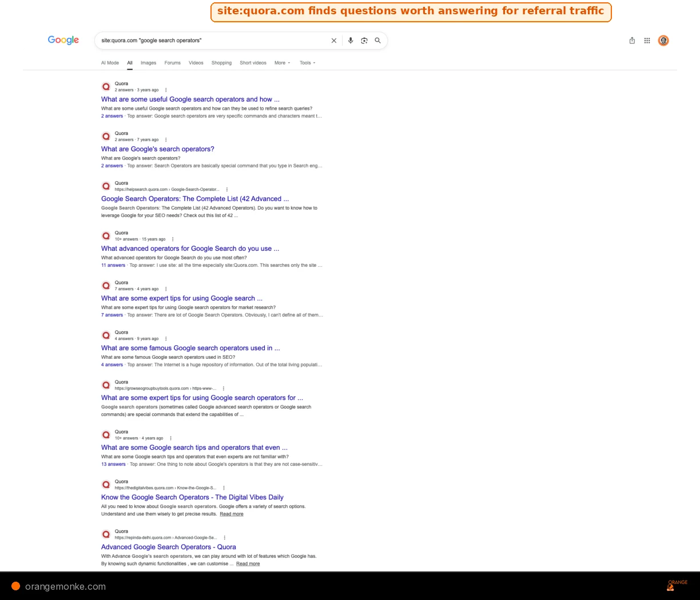This screenshot has width=700, height=600.
Task: Open 'famous Google search operators used in' link
Action: [190, 348]
